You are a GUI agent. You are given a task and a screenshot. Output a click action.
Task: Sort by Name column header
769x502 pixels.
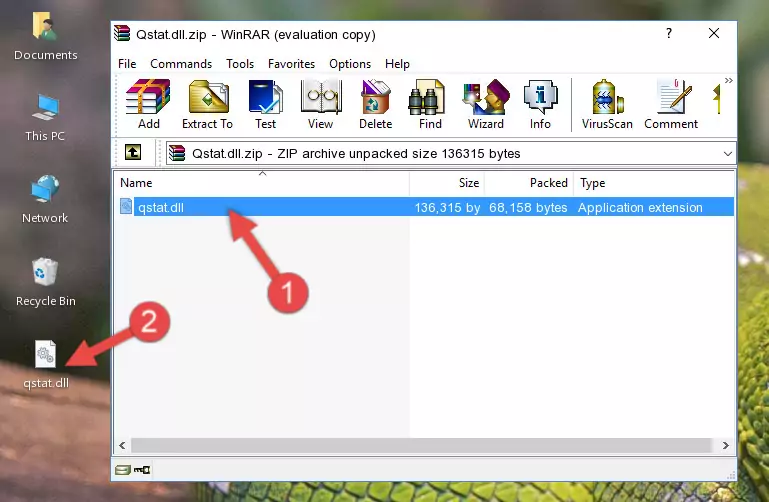[x=262, y=183]
